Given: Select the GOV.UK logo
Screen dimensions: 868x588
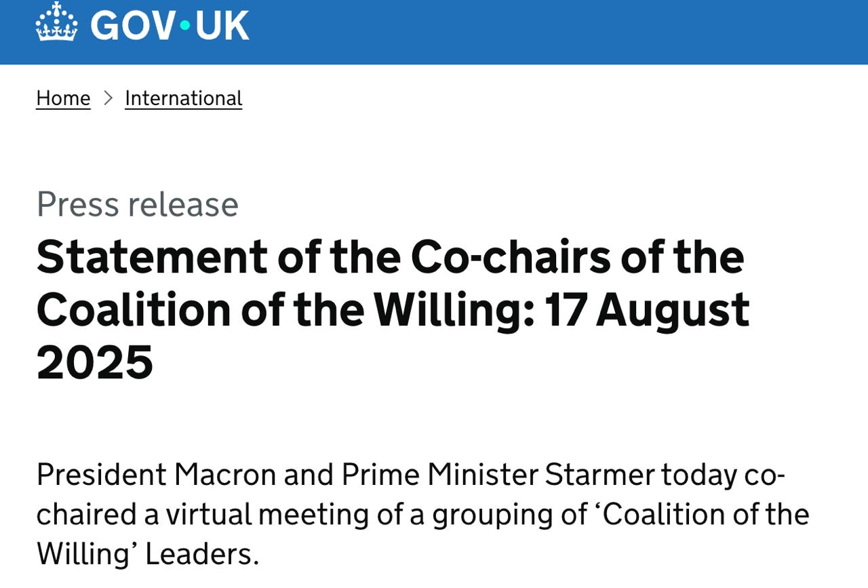Looking at the screenshot, I should click(142, 26).
